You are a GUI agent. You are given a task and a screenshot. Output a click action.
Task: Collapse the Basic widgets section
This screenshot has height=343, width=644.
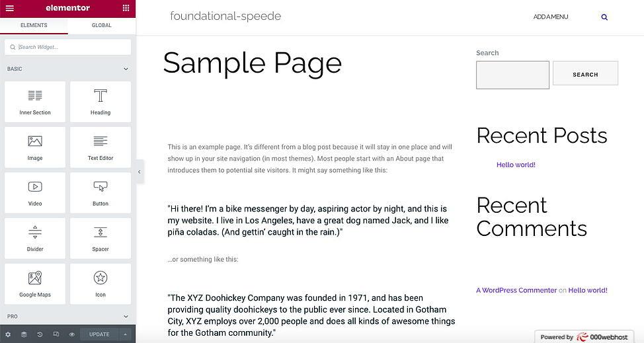tap(126, 69)
